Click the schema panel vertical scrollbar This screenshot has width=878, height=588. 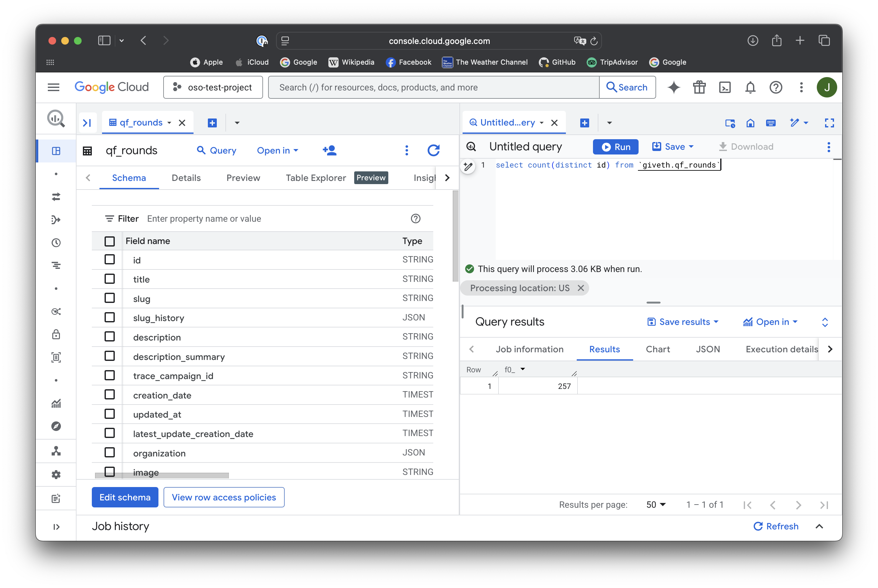[455, 236]
